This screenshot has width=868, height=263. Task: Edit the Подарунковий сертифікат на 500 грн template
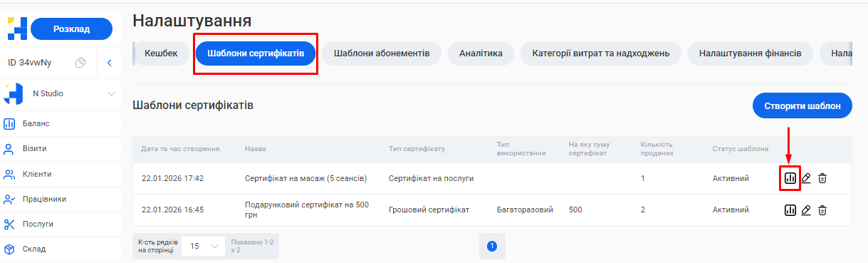pos(806,210)
